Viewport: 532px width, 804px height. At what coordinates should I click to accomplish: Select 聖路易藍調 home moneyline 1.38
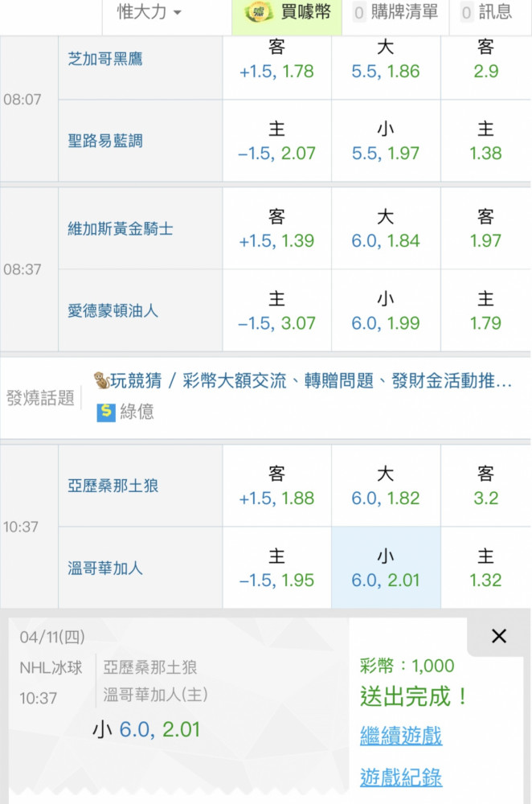coord(485,141)
